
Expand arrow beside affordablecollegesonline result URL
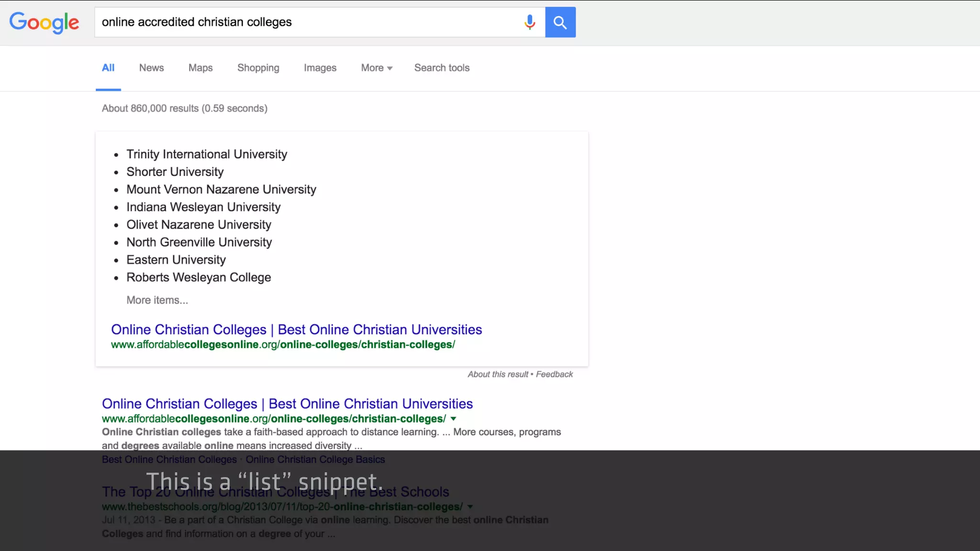click(453, 419)
